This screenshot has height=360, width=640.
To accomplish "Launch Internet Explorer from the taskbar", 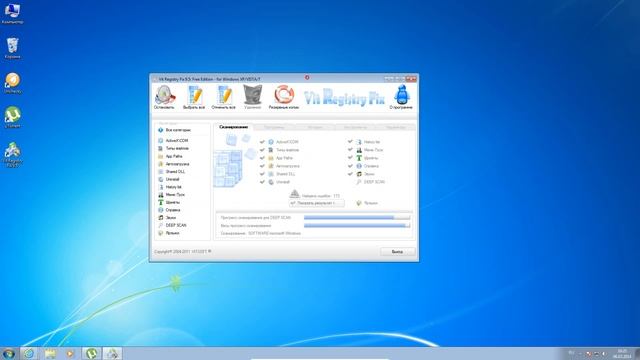I will point(29,353).
